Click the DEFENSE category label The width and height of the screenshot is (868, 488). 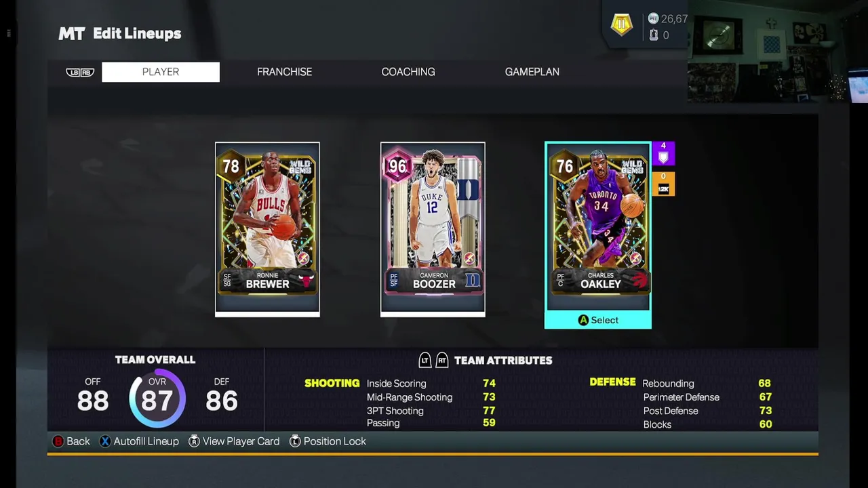(x=612, y=382)
